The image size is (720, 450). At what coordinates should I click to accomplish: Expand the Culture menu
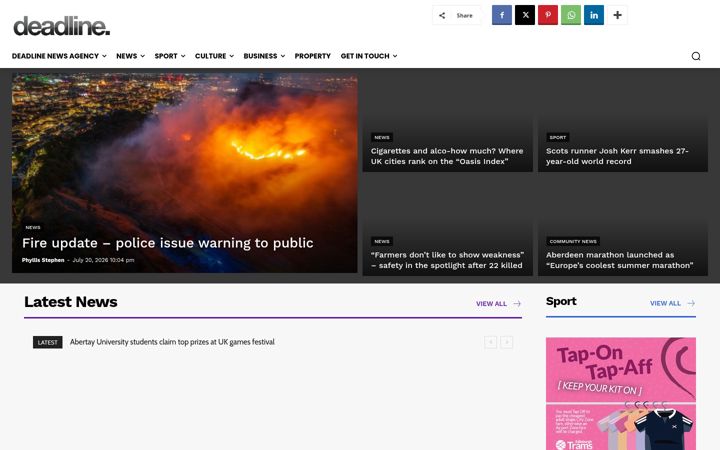coord(214,56)
